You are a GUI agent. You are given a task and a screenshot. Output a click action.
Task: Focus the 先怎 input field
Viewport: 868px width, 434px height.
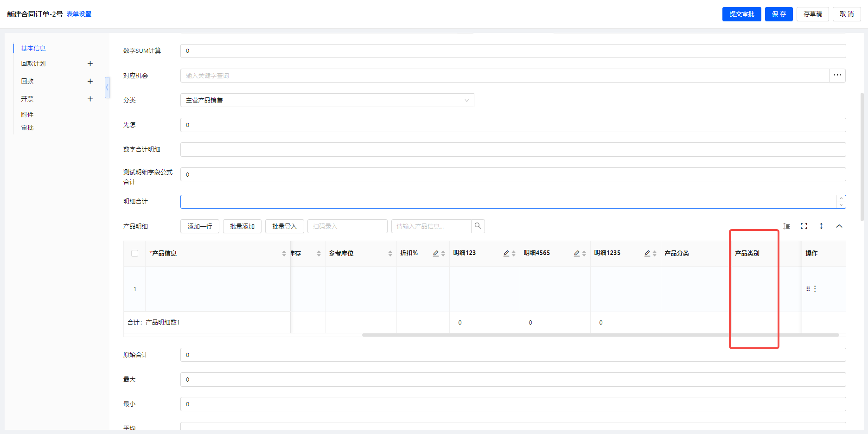[x=513, y=125]
